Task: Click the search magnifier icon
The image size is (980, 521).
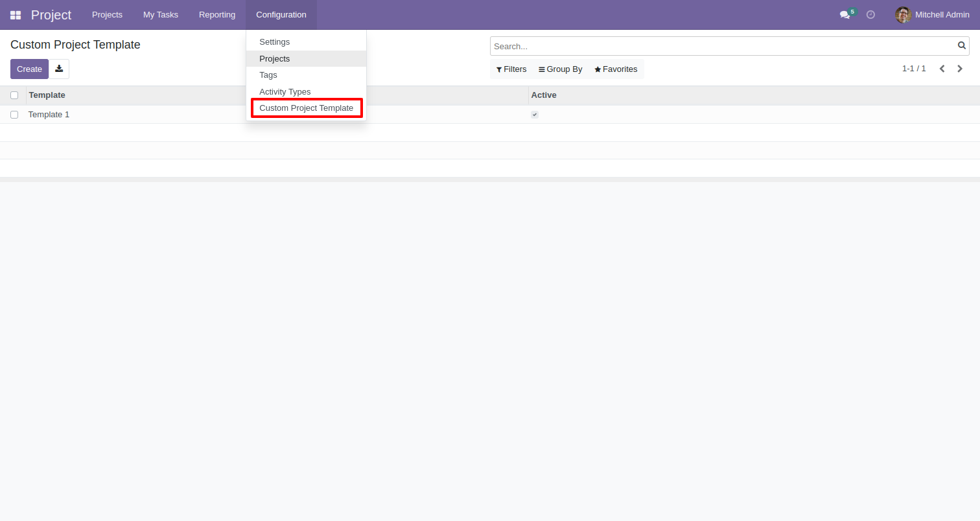Action: point(962,46)
